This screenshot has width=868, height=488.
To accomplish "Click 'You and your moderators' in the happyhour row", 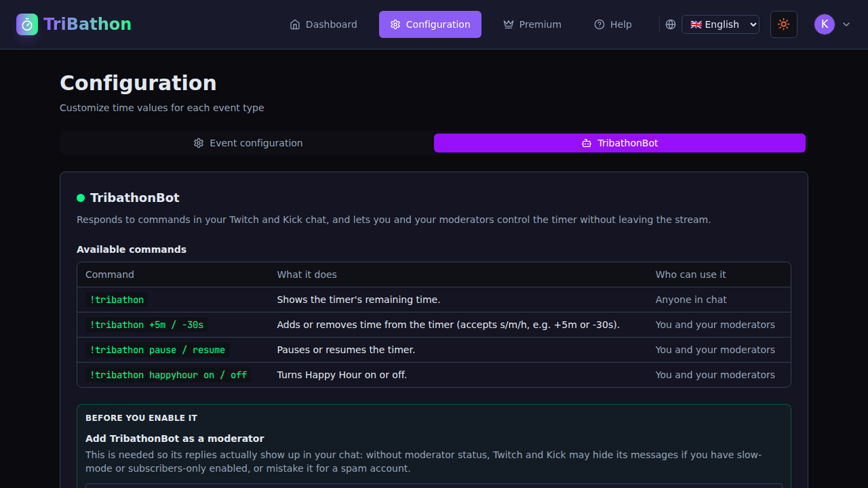I will tap(715, 375).
